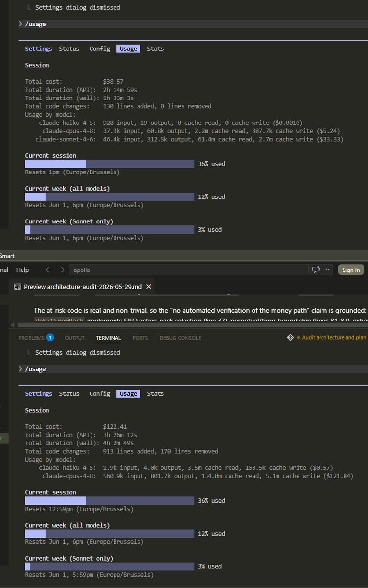Viewport: 368px width, 588px height.
Task: Select the Stats tab in the $122.41 usage panel
Action: 156,393
